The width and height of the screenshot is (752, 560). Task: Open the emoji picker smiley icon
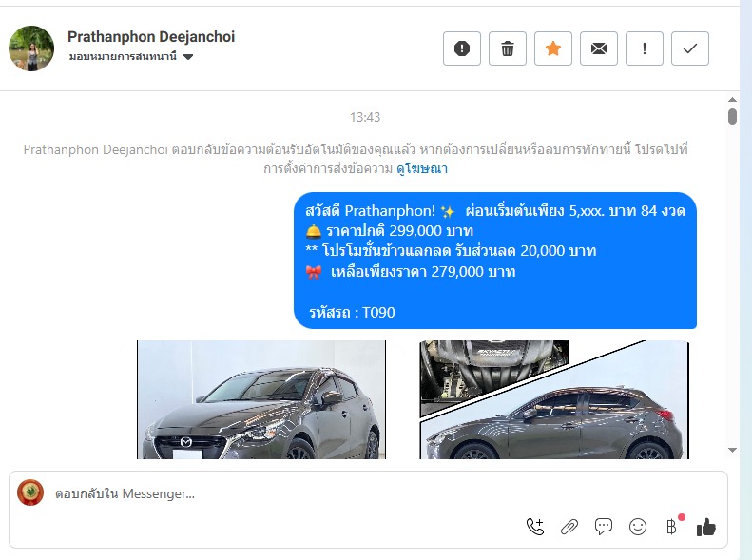click(638, 527)
